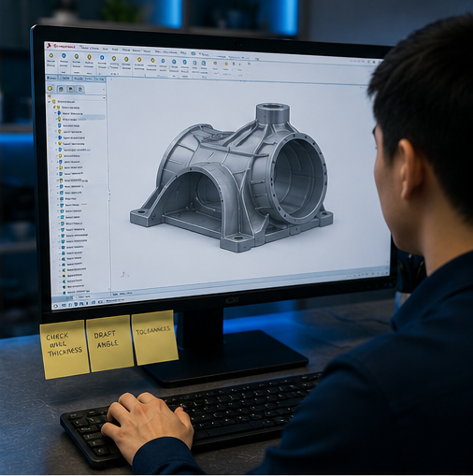Click the gray housing model in the viewport
Screen dimensions: 473x476
tap(231, 178)
